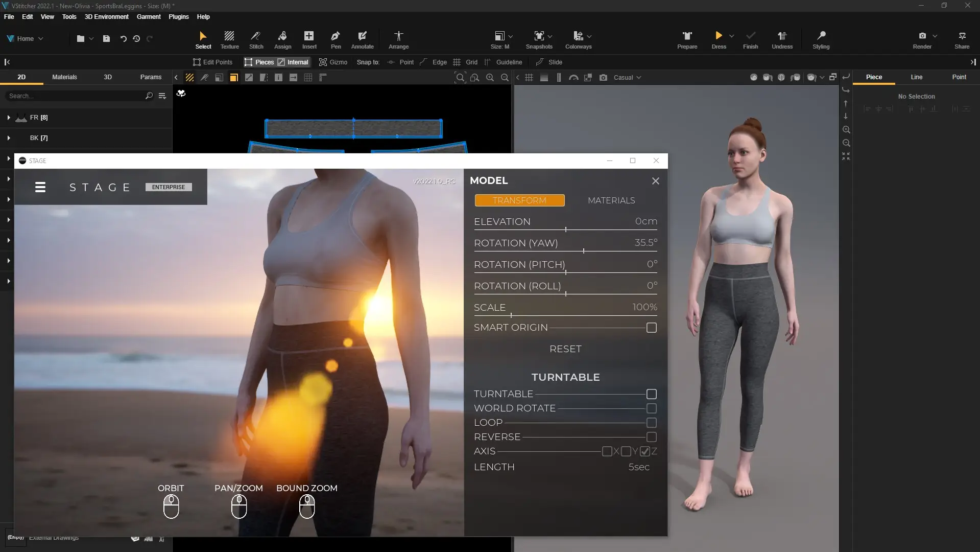
Task: Open the 3D Environment menu
Action: pyautogui.click(x=106, y=17)
